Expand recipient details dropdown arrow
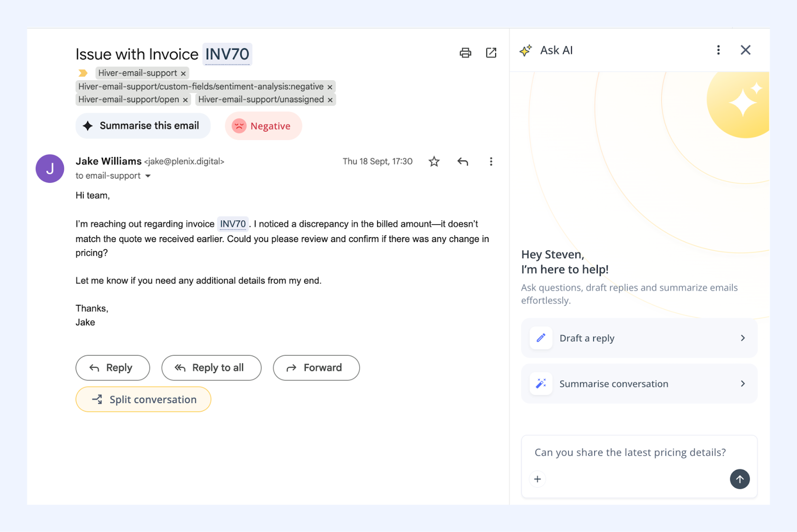Screen dimensions: 797x532 148,176
